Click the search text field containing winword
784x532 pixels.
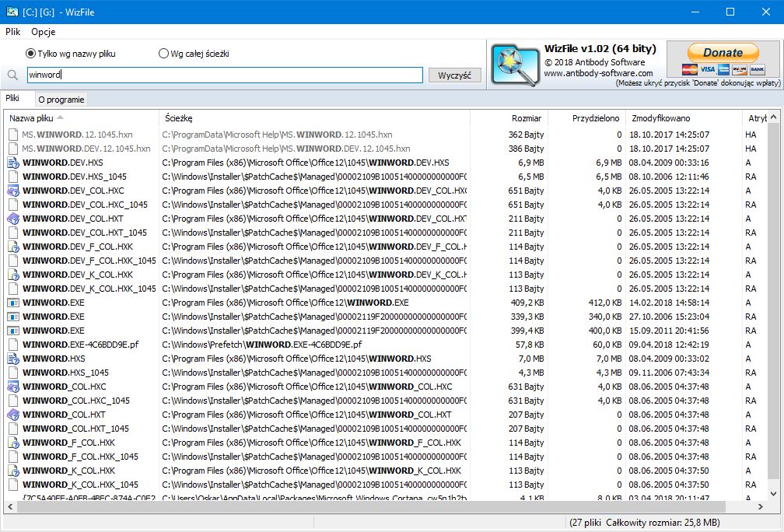pos(225,75)
